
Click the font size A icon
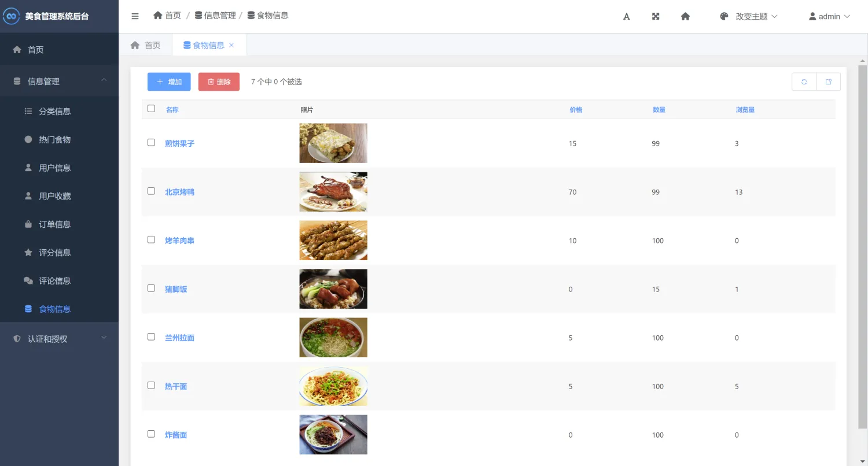(626, 16)
